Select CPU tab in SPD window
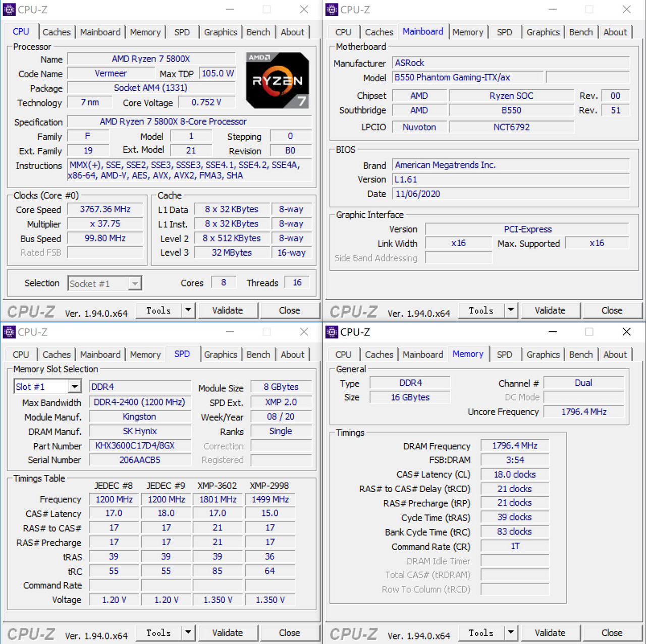This screenshot has height=644, width=646. click(x=21, y=355)
